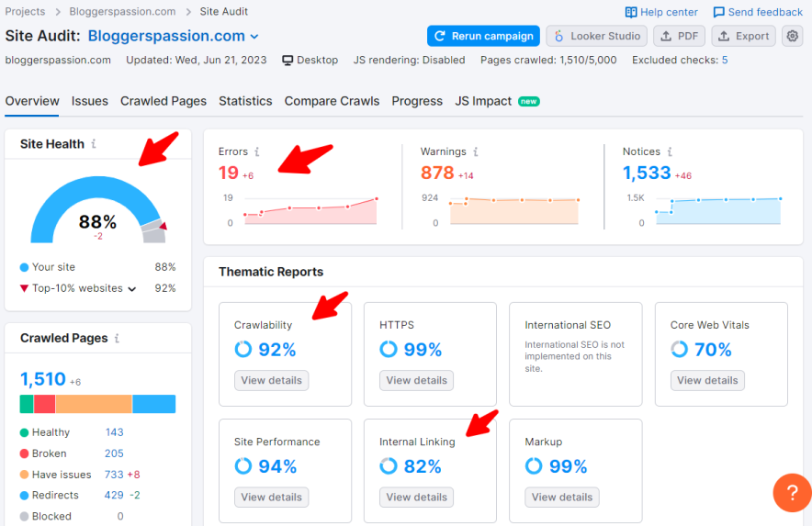Click the Internal Linking progress ring icon
The height and width of the screenshot is (526, 812).
click(389, 466)
